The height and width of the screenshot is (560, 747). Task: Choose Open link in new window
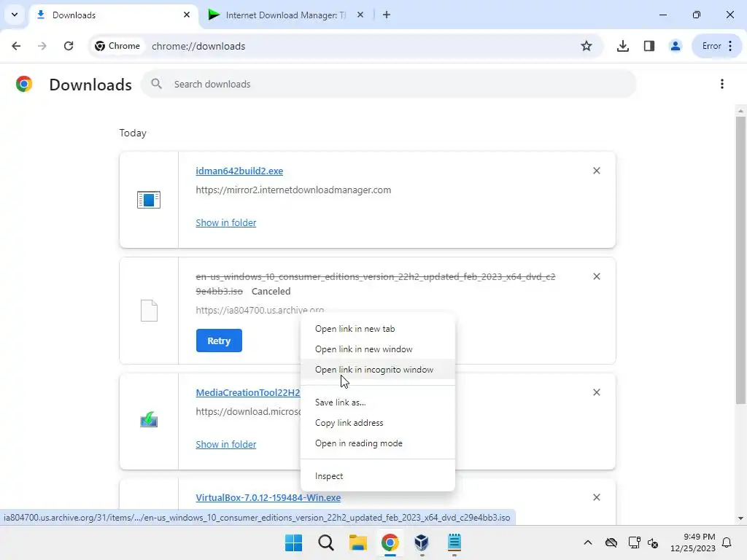[x=378, y=349]
